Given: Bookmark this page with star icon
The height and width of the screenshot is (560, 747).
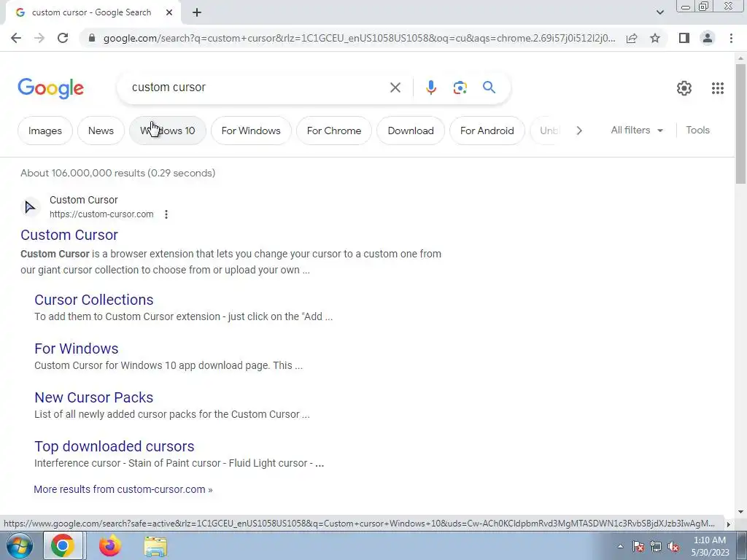Looking at the screenshot, I should 655,38.
